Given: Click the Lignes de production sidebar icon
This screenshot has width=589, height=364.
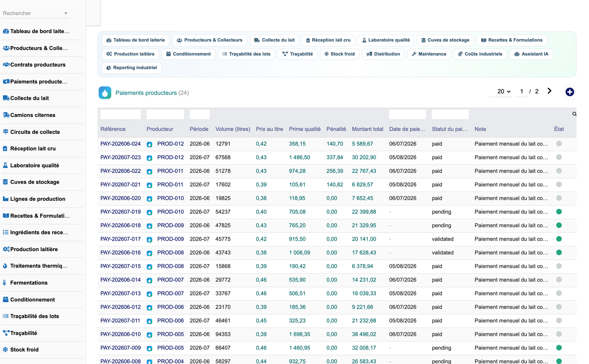Looking at the screenshot, I should [x=6, y=199].
